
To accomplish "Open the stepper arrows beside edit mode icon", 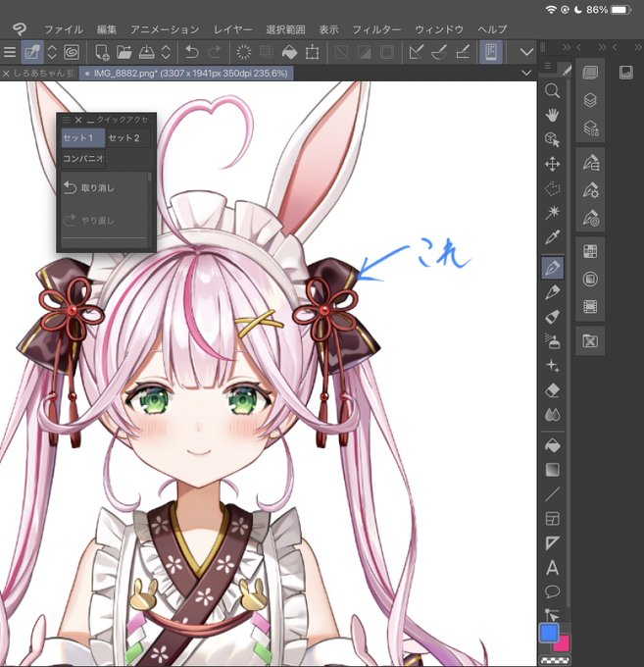I will (51, 52).
